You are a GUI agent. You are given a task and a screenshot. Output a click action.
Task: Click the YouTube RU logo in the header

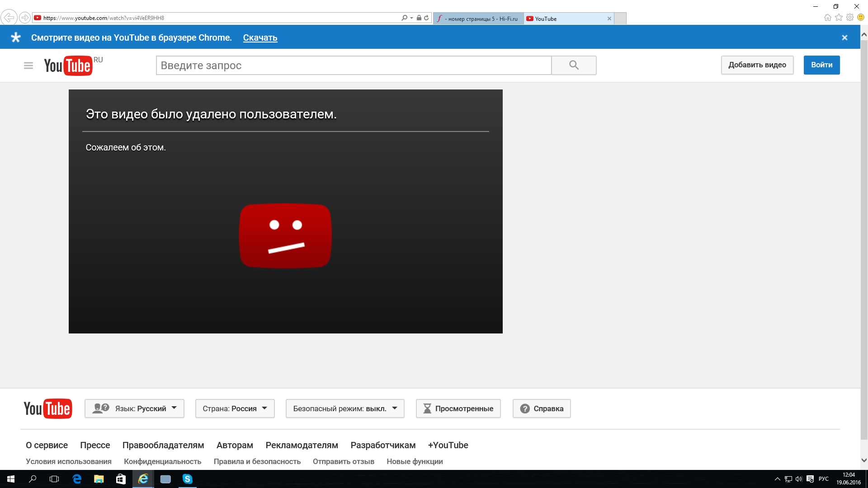pyautogui.click(x=69, y=66)
